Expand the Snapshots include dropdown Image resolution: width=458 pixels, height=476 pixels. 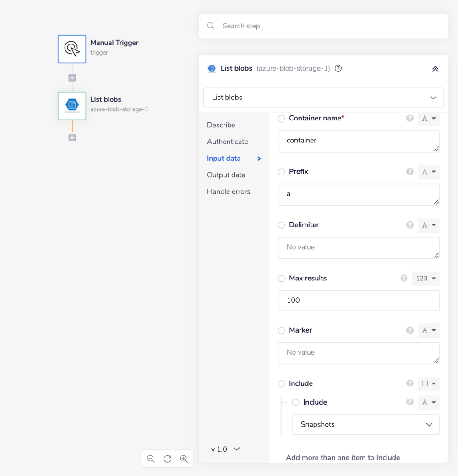point(365,425)
